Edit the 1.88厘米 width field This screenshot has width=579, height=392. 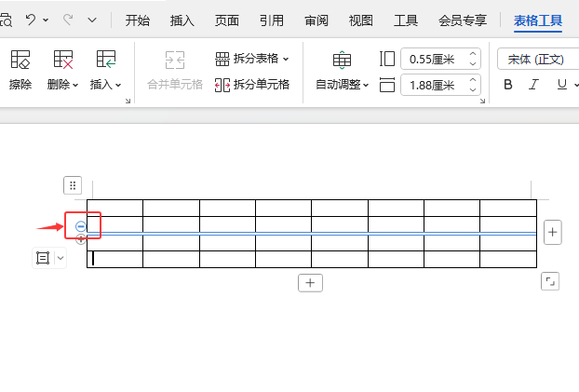434,85
